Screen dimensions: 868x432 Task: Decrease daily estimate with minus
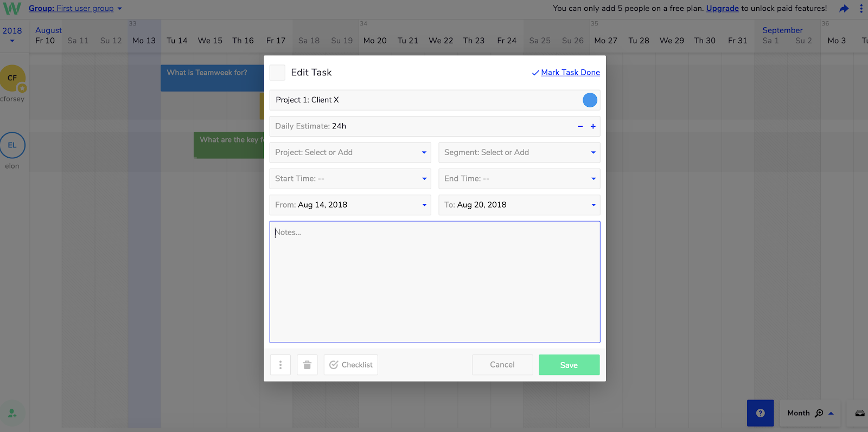[x=580, y=126]
